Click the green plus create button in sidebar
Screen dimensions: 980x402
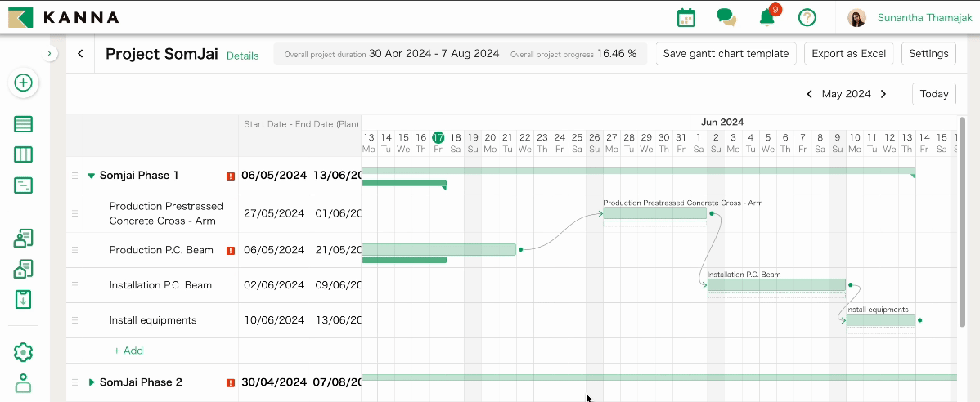[24, 83]
